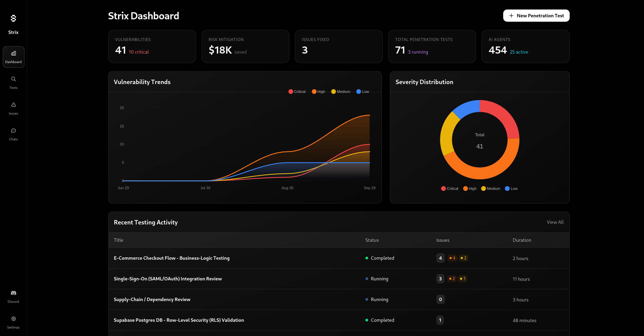This screenshot has height=336, width=644.
Task: Open Chats via the speech bubble icon
Action: (x=14, y=131)
